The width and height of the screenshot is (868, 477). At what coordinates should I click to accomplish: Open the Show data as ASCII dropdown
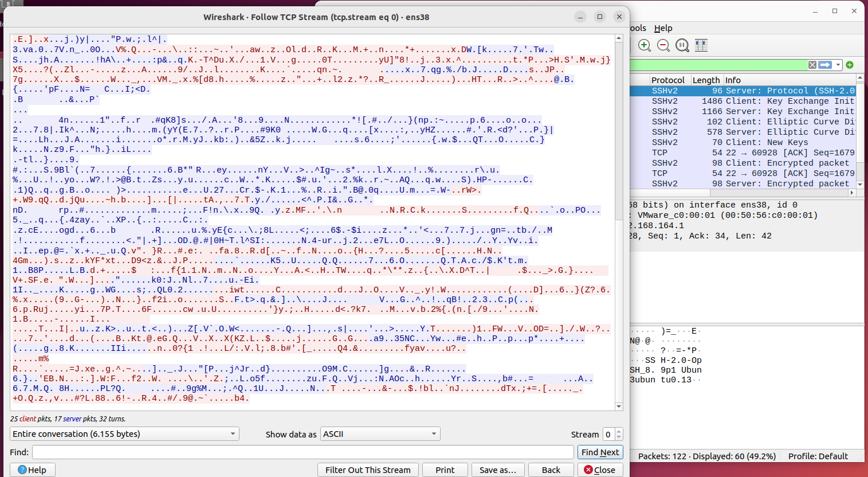(380, 434)
